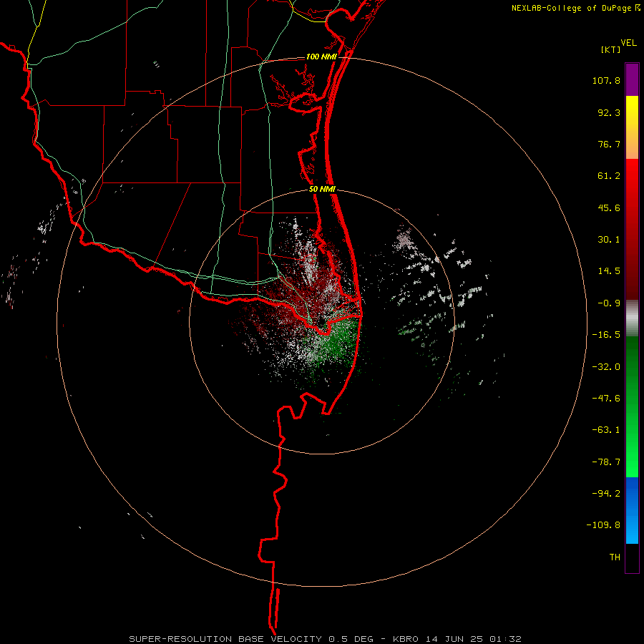Click the blue segment of the color bar

click(x=632, y=510)
